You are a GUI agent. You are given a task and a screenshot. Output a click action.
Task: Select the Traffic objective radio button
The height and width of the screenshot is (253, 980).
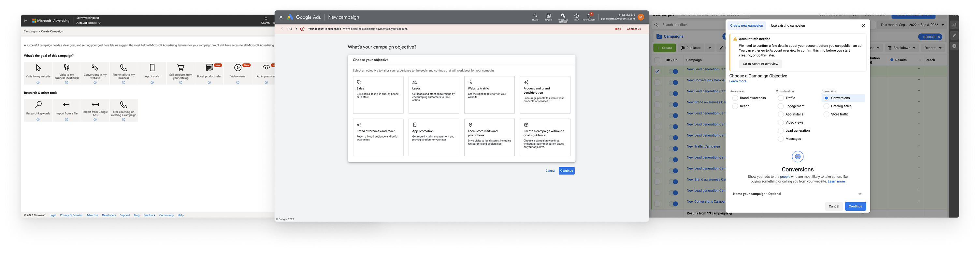(781, 98)
